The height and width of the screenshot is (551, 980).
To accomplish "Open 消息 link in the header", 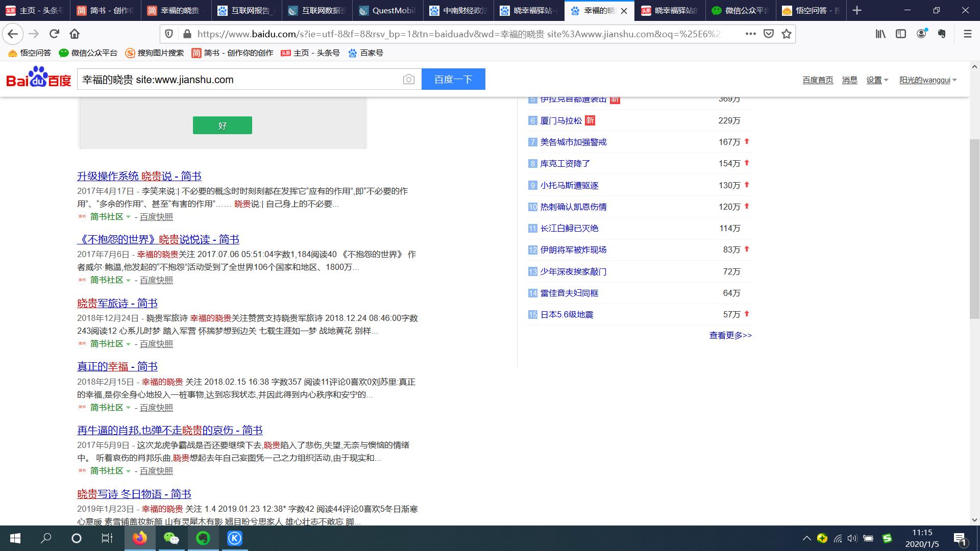I will (x=849, y=80).
